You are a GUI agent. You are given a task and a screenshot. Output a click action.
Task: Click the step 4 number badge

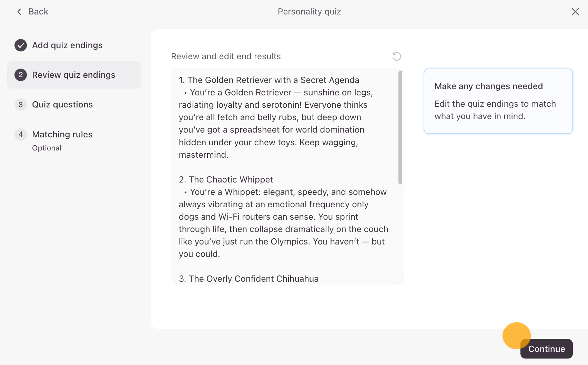21,134
